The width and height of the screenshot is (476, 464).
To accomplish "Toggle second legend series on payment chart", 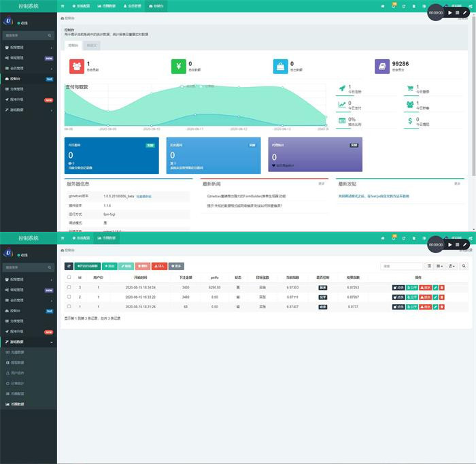I will tap(207, 86).
